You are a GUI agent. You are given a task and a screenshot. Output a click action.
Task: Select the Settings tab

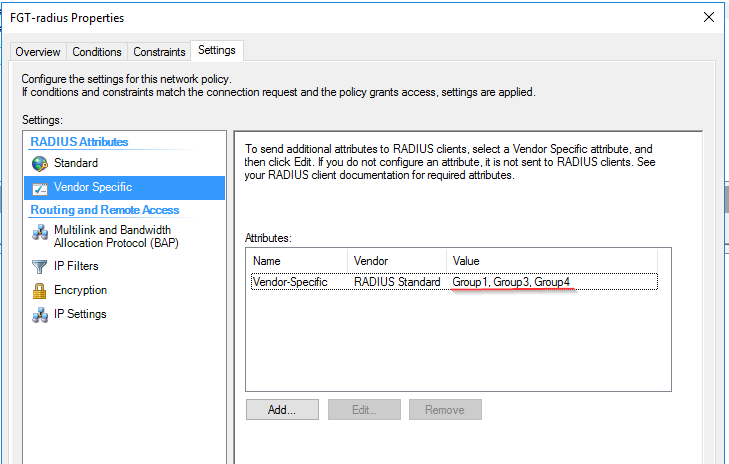click(217, 50)
